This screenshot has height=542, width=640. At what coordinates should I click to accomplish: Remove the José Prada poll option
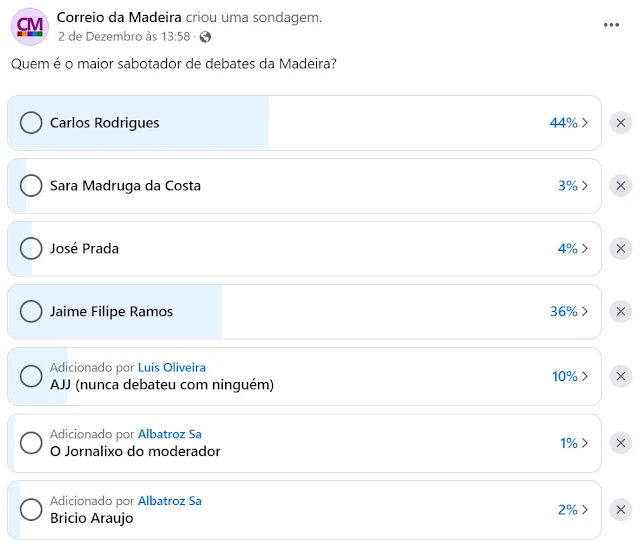(x=621, y=249)
